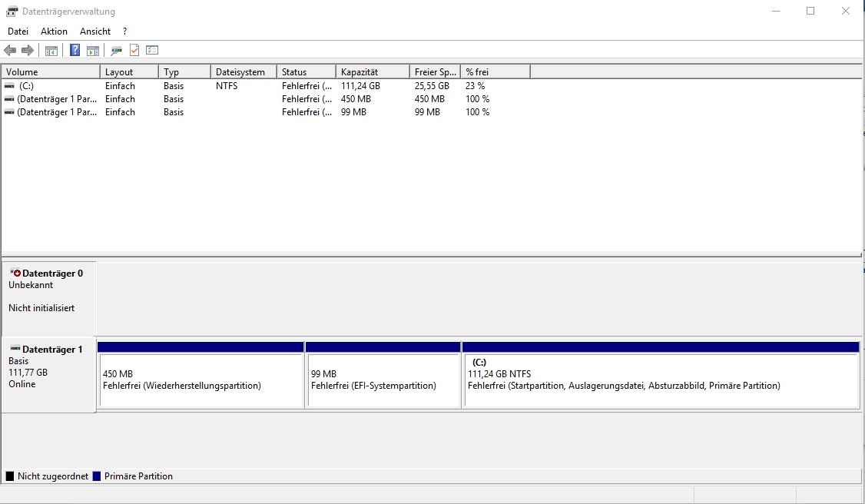This screenshot has height=504, width=865.
Task: Maximize the Datenträgerverwaltung window
Action: pos(810,11)
